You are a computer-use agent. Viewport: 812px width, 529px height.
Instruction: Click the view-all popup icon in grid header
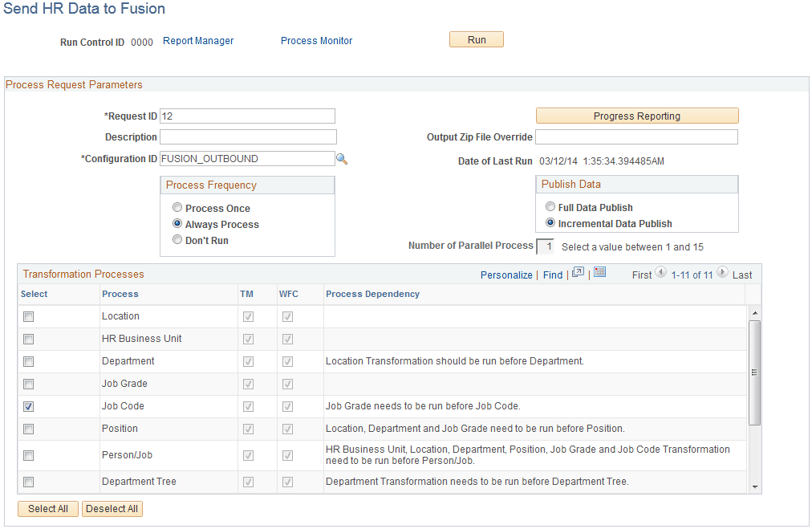coord(578,273)
